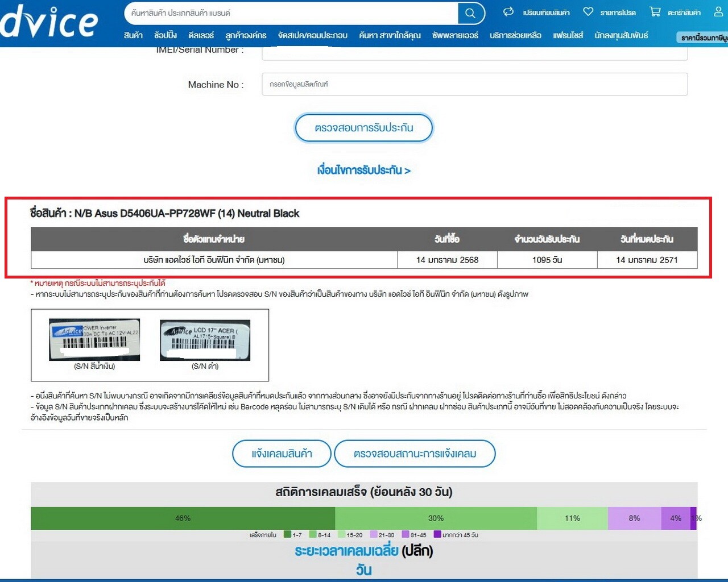This screenshot has width=728, height=582.
Task: Click the Machine No input field
Action: click(x=474, y=84)
